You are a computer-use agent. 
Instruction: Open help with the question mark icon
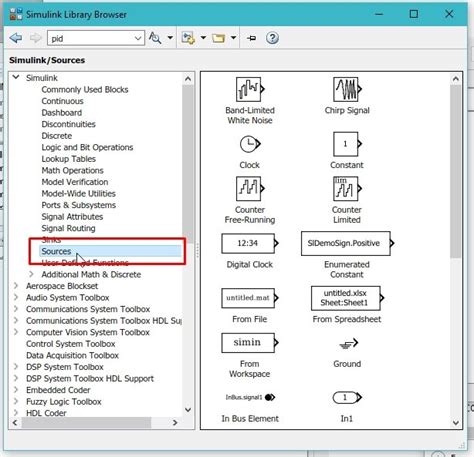(272, 38)
